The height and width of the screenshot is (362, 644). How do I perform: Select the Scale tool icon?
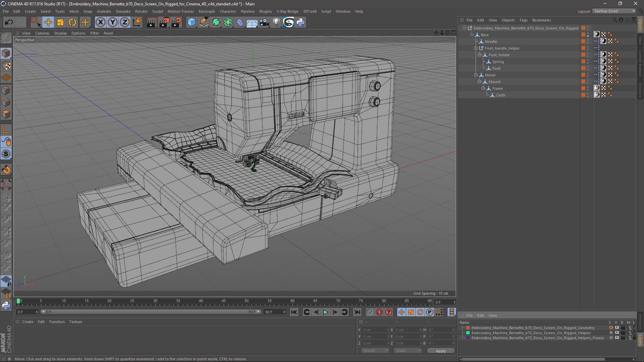tap(60, 22)
